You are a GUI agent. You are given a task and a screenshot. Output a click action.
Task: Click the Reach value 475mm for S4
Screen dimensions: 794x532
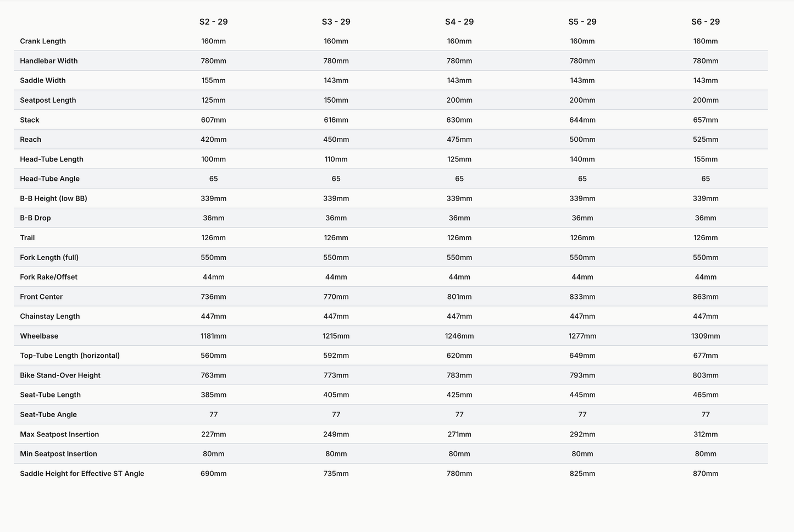[x=459, y=140]
